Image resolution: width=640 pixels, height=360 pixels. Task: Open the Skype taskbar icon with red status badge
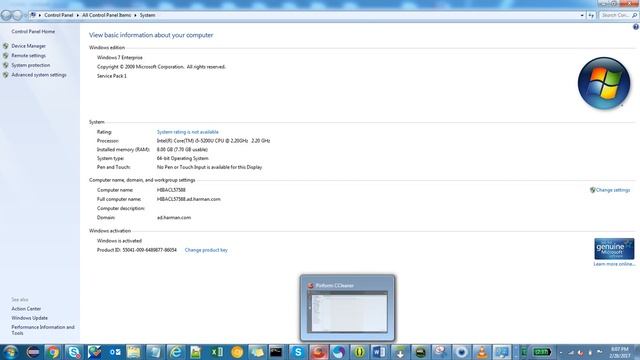(x=74, y=352)
